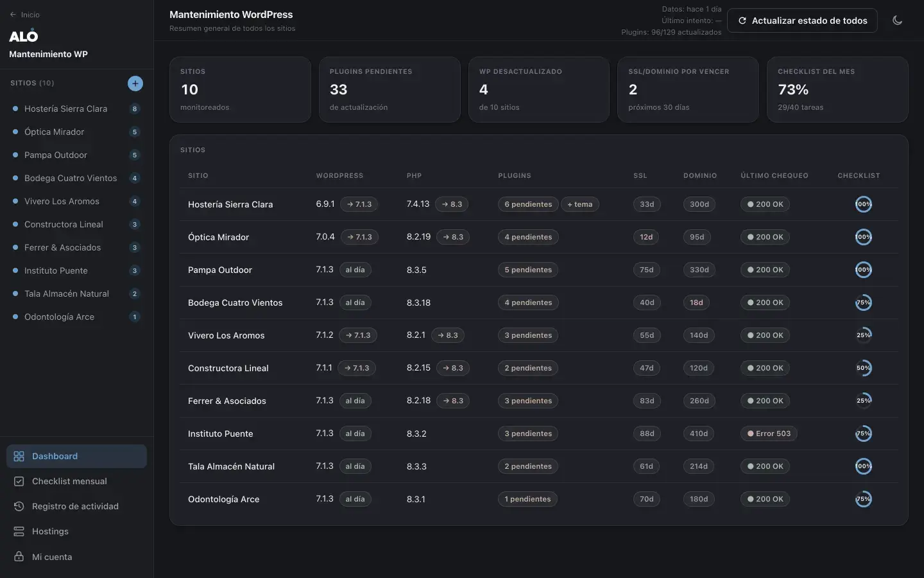Click Checklist del mes 73% card

tap(837, 89)
